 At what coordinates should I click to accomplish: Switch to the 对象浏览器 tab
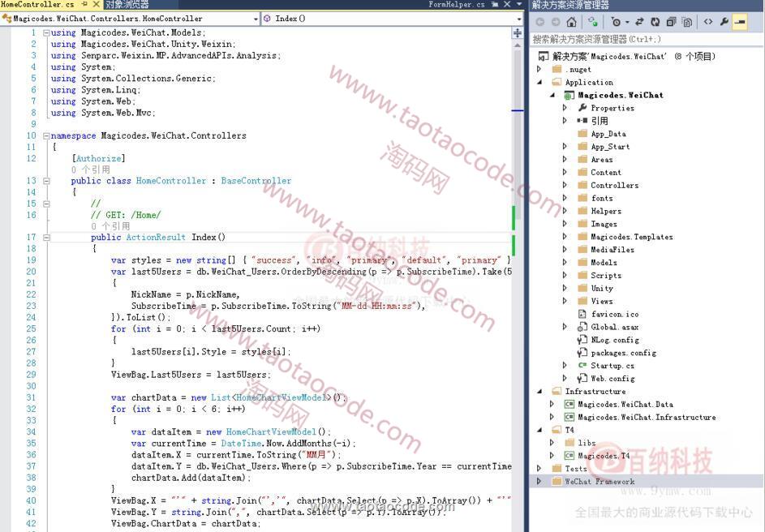tap(127, 5)
